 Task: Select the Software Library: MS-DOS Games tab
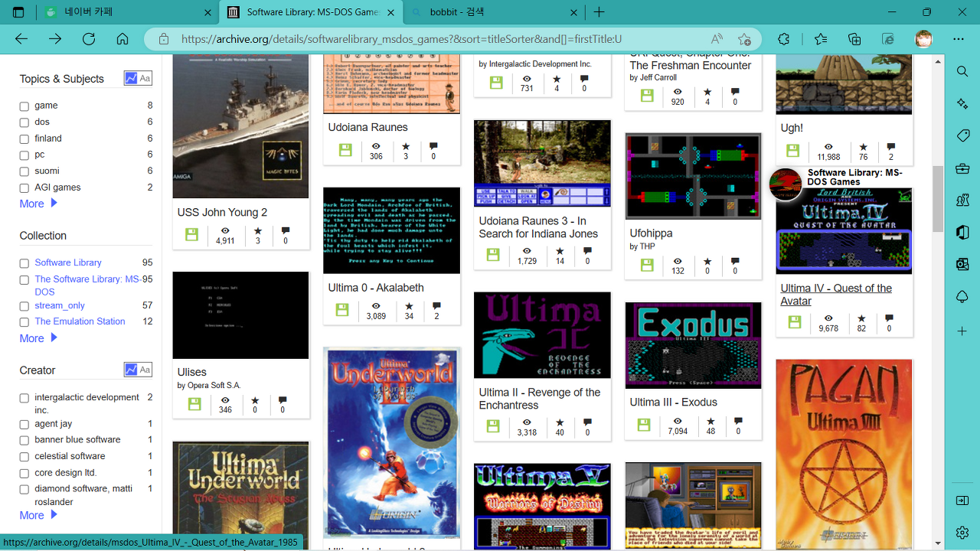coord(310,12)
